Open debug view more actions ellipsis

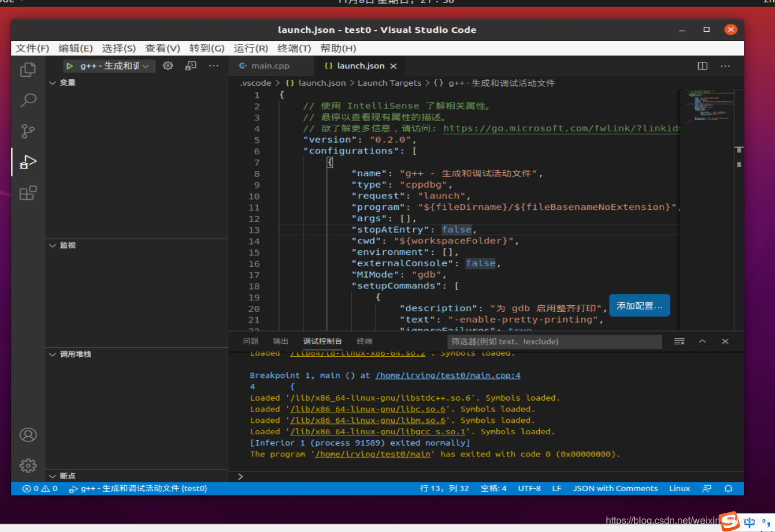coord(214,66)
